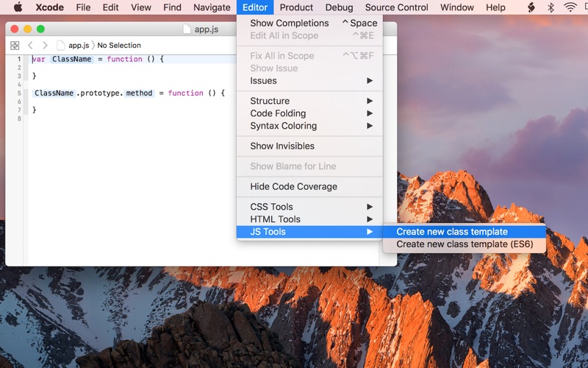Expand the HTML Tools submenu

[x=309, y=219]
